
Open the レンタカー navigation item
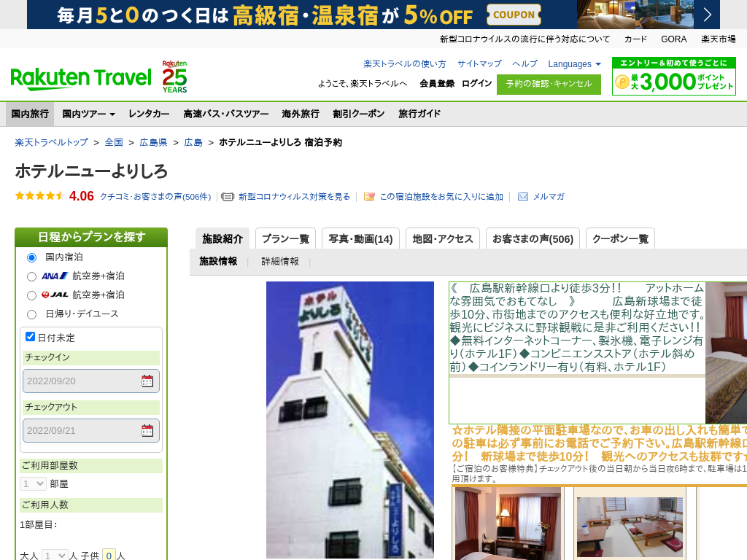(149, 114)
